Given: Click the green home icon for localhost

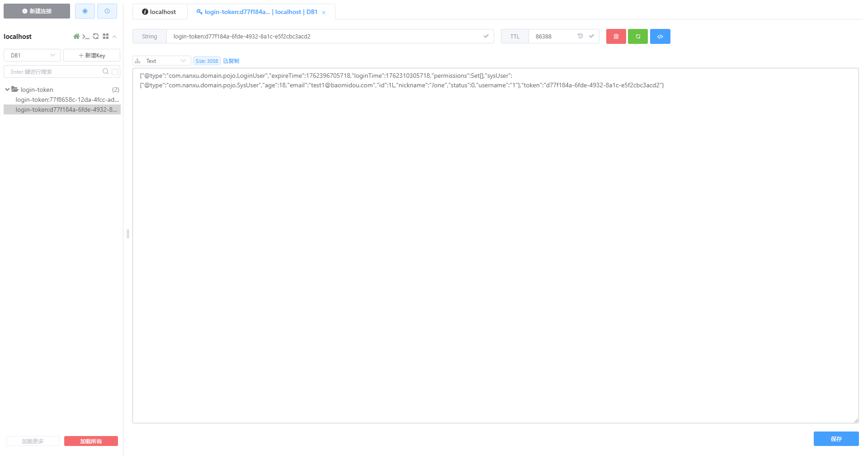Looking at the screenshot, I should click(x=76, y=37).
